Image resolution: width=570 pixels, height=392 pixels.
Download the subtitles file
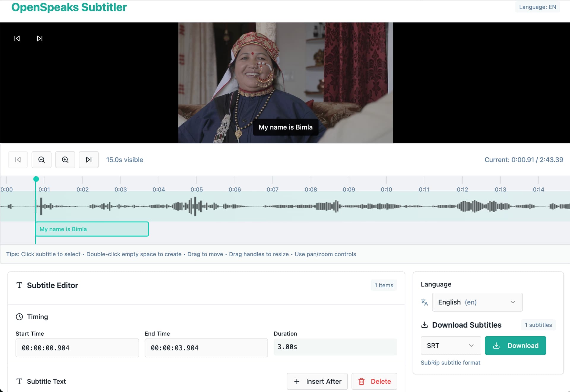click(x=515, y=345)
